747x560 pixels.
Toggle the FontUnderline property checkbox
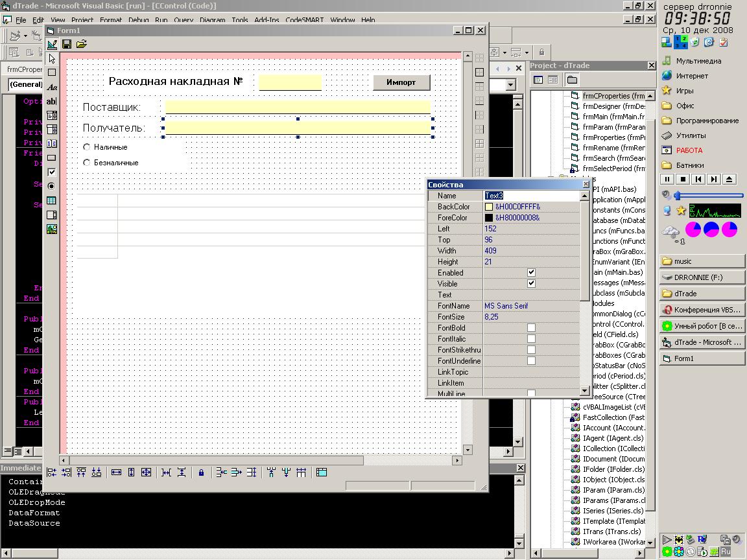click(531, 360)
